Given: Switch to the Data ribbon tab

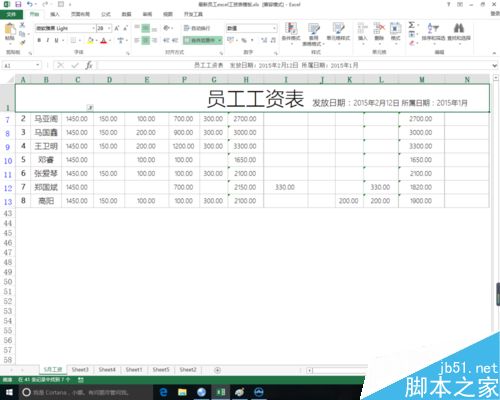Looking at the screenshot, I should click(126, 14).
